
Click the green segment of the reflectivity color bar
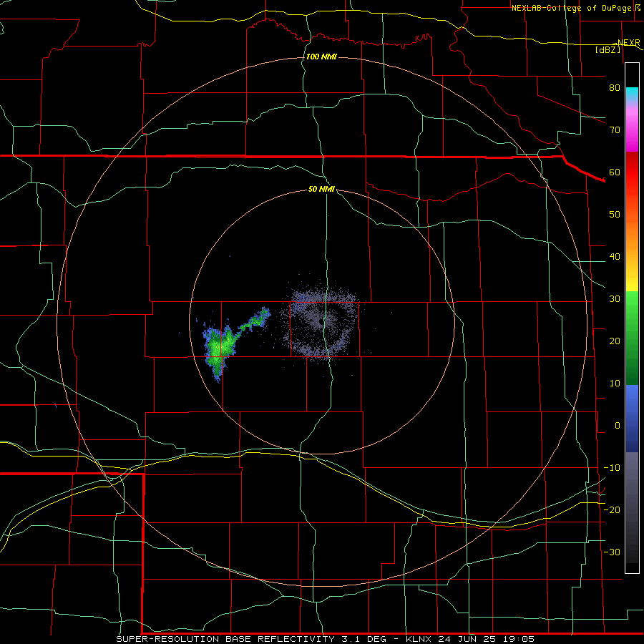coord(632,338)
